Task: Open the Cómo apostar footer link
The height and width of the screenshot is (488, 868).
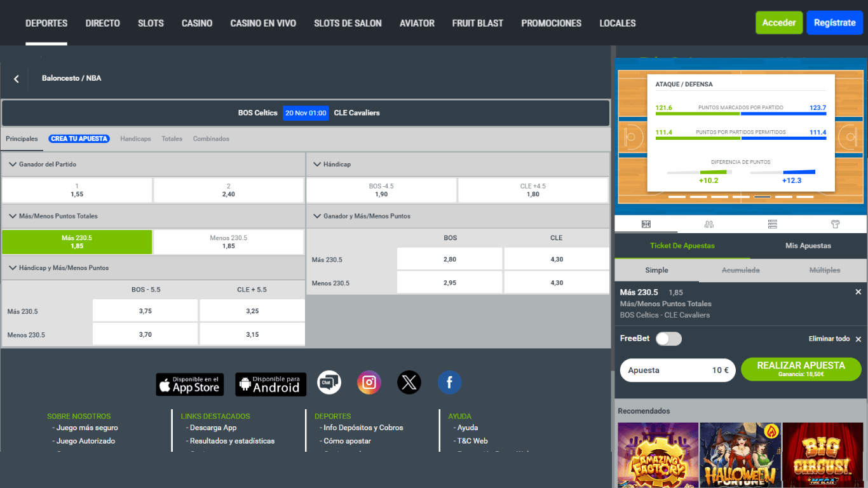Action: pos(347,441)
